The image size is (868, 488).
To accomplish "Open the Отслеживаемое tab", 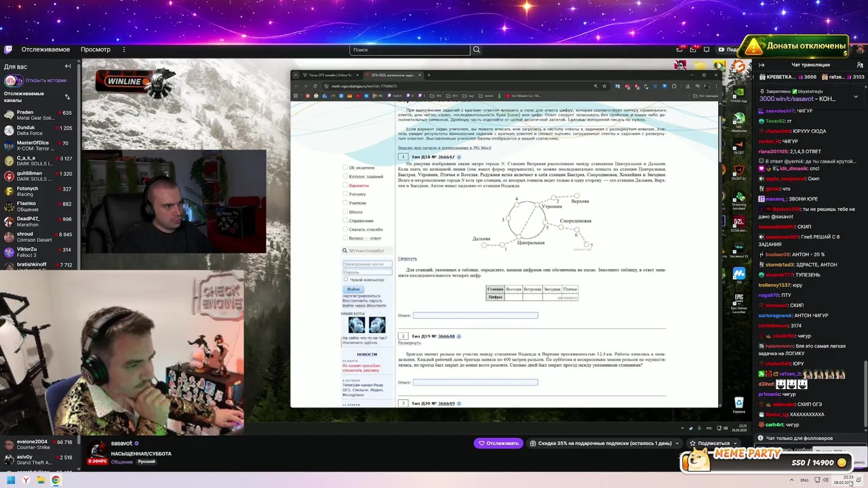I will pyautogui.click(x=45, y=49).
